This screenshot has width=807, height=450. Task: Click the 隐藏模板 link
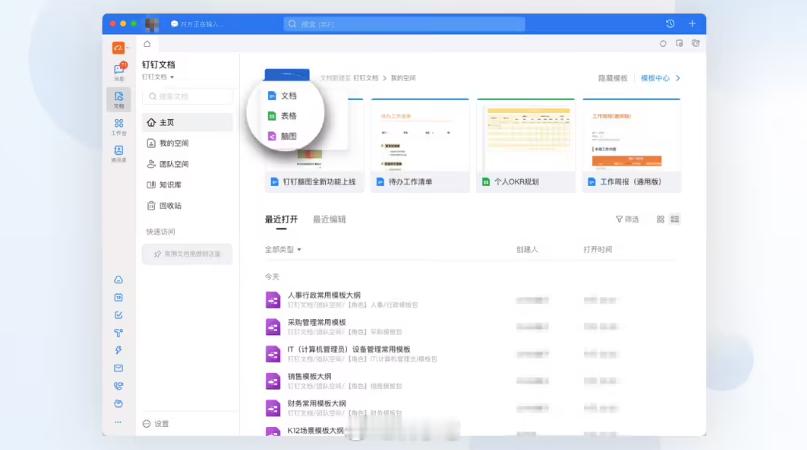point(612,78)
